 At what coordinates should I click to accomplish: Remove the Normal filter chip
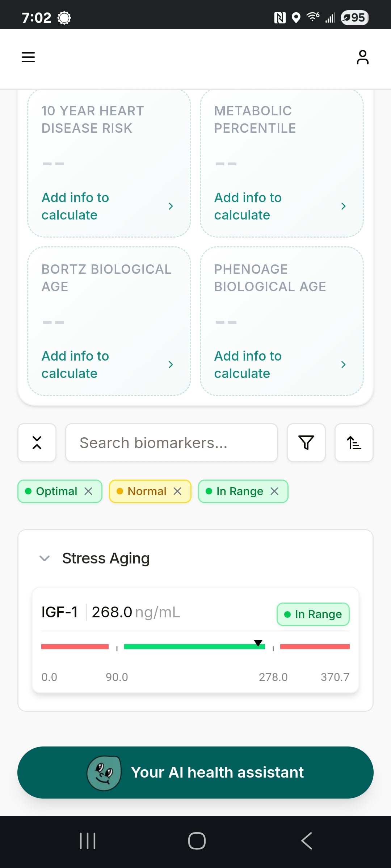click(177, 491)
